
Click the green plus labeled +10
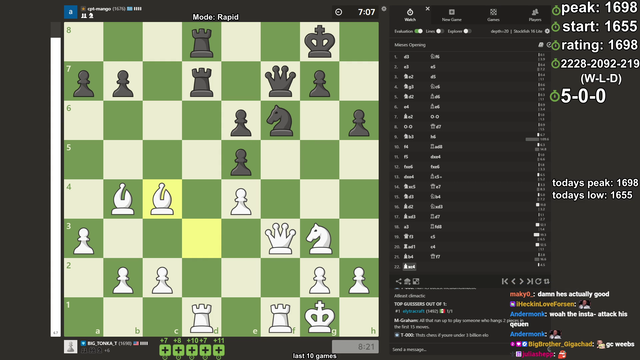[192, 350]
